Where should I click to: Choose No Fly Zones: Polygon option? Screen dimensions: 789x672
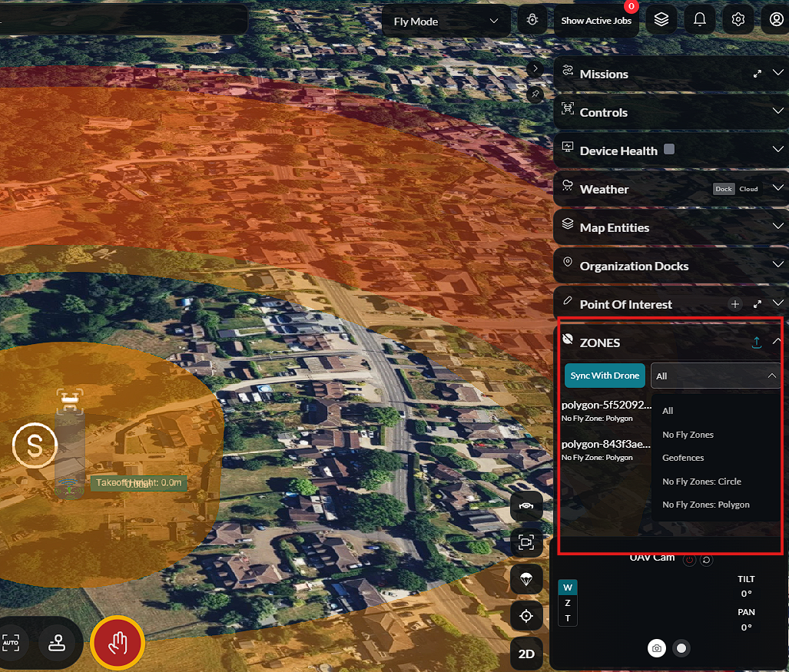pos(705,505)
